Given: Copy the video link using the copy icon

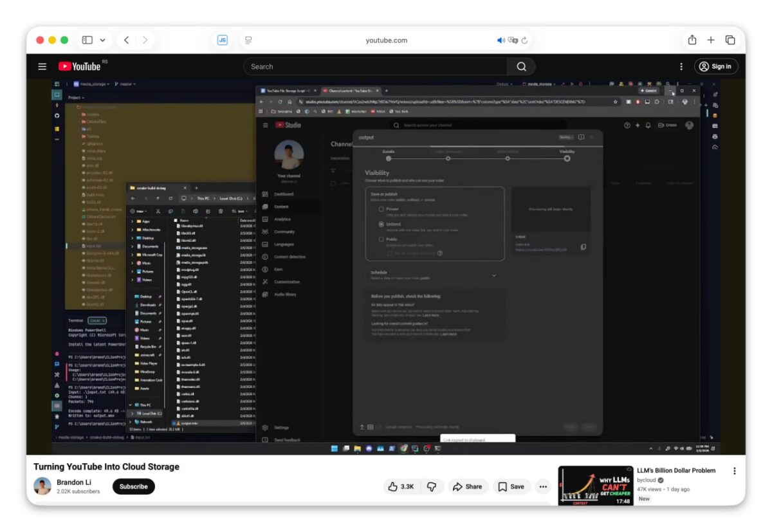Looking at the screenshot, I should coord(584,247).
